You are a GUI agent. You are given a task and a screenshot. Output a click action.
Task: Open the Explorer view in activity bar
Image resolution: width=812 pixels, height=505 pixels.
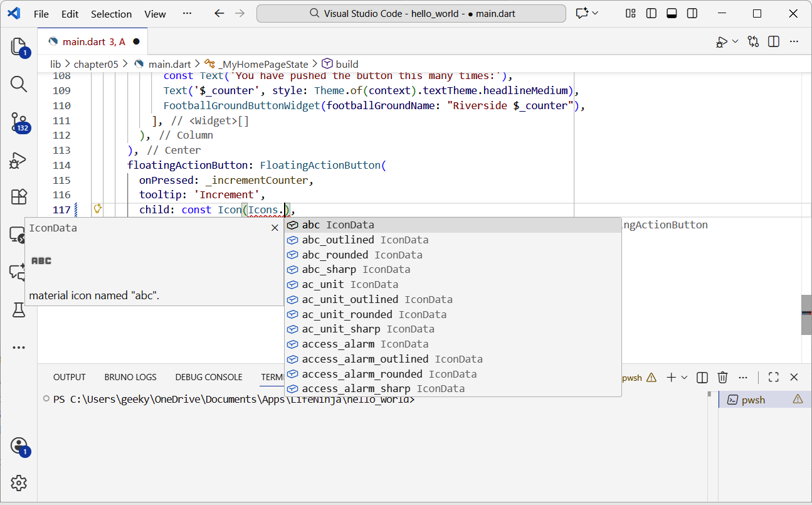click(19, 47)
